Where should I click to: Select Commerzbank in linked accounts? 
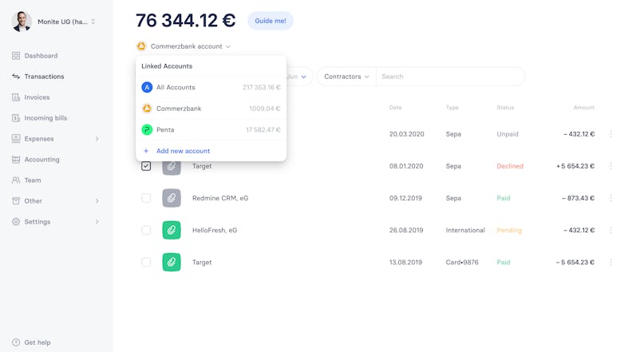[211, 109]
